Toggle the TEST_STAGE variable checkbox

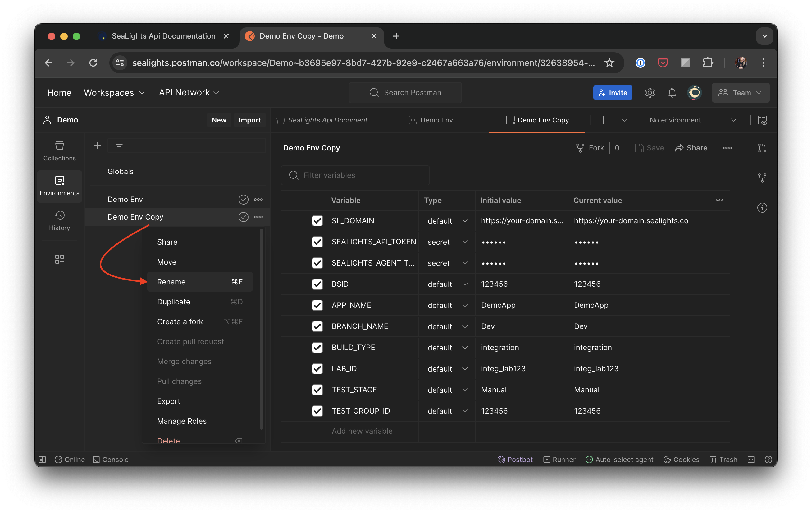[317, 390]
